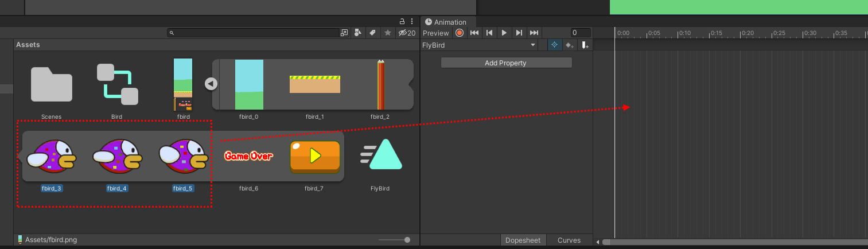Go to the beginning of the clip

point(474,33)
